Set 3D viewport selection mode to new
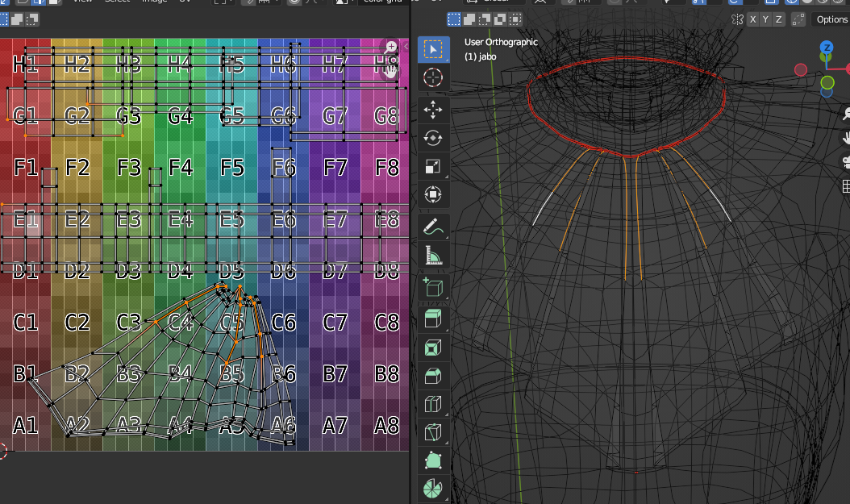 454,20
